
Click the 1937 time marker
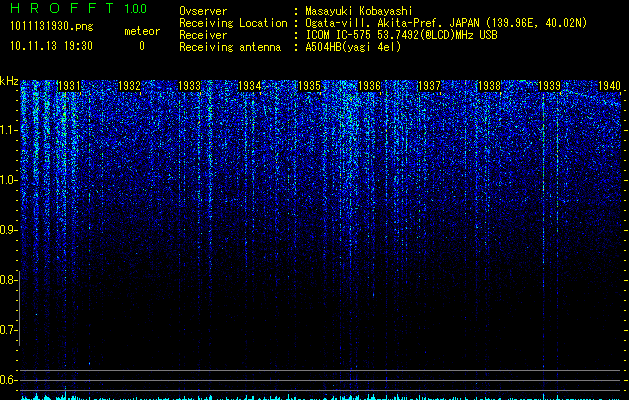point(429,86)
